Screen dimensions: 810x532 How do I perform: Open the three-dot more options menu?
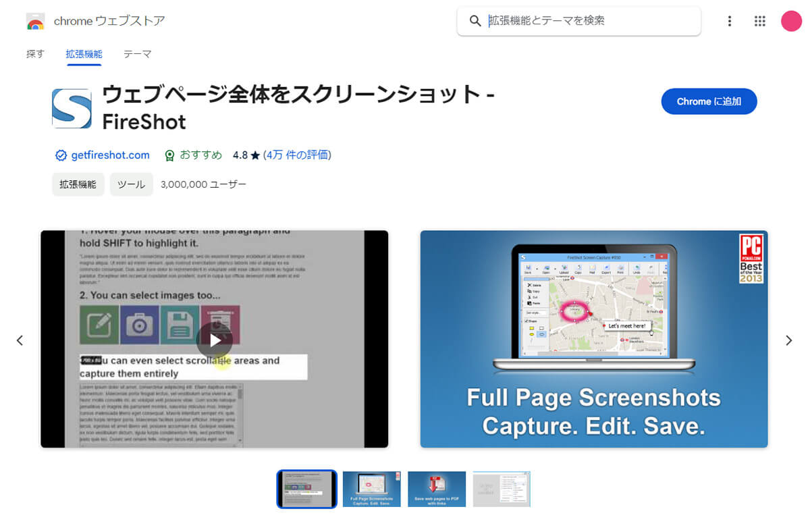(729, 21)
